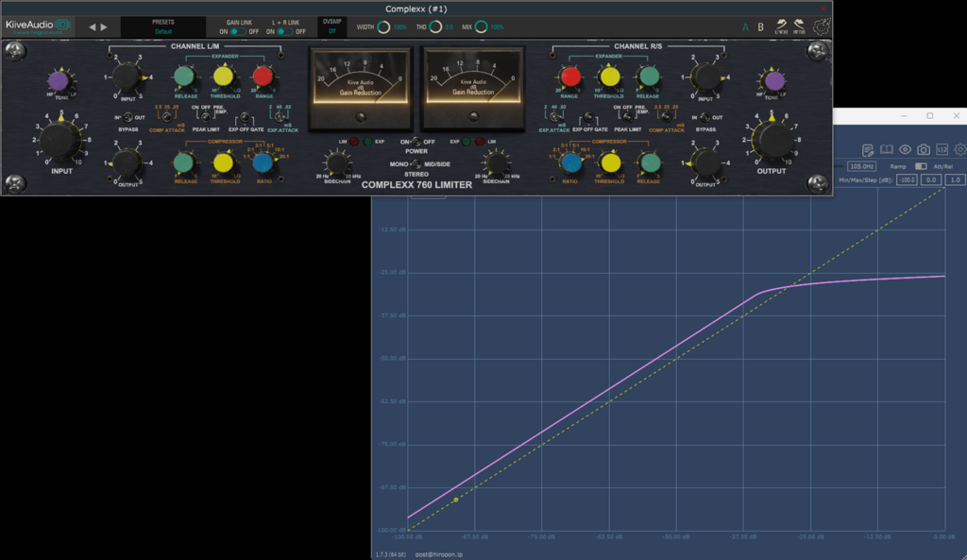Click the 0.0 maximum dB field
Viewport: 967px width, 560px height.
[x=930, y=180]
